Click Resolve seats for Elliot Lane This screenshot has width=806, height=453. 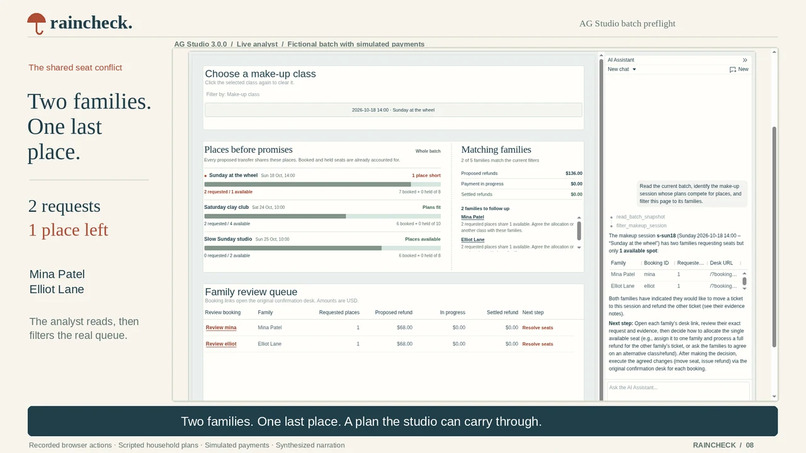pos(537,344)
